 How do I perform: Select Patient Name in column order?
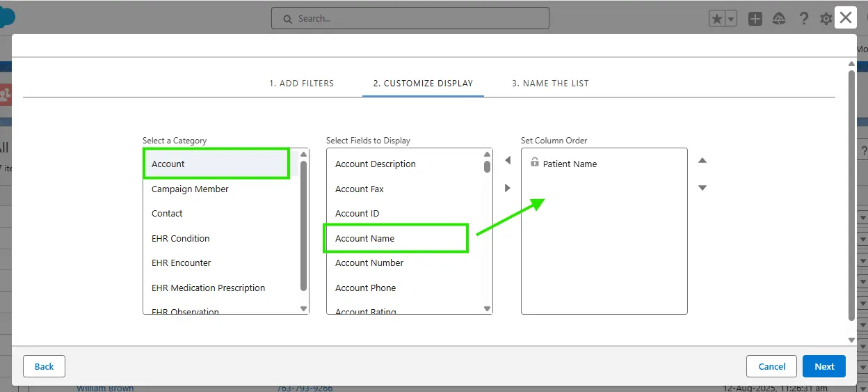[x=570, y=164]
